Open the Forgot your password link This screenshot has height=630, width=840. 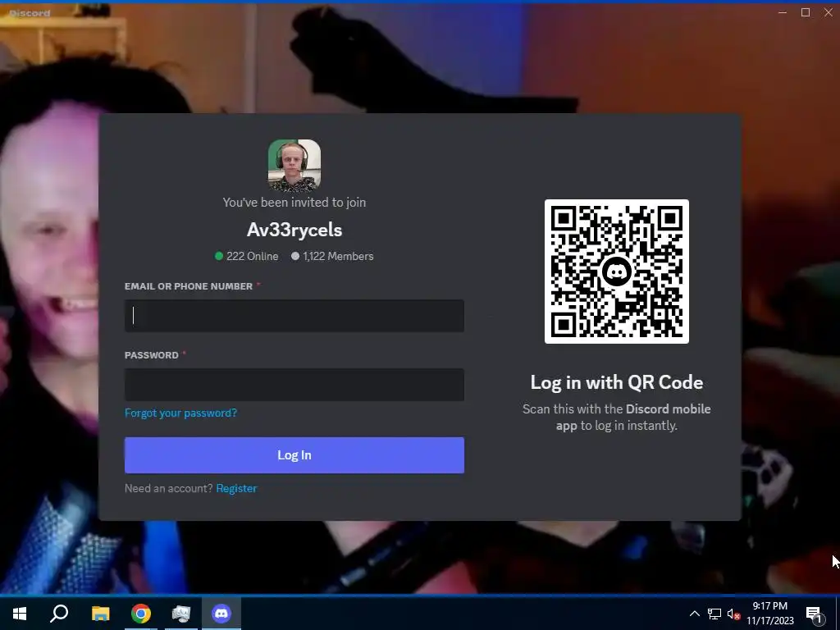tap(180, 413)
